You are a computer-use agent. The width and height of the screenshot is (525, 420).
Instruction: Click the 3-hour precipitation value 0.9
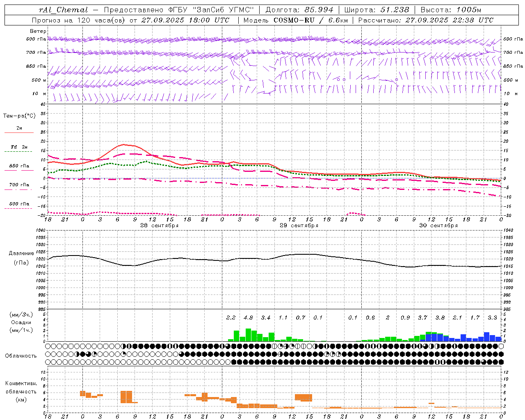(x=405, y=317)
